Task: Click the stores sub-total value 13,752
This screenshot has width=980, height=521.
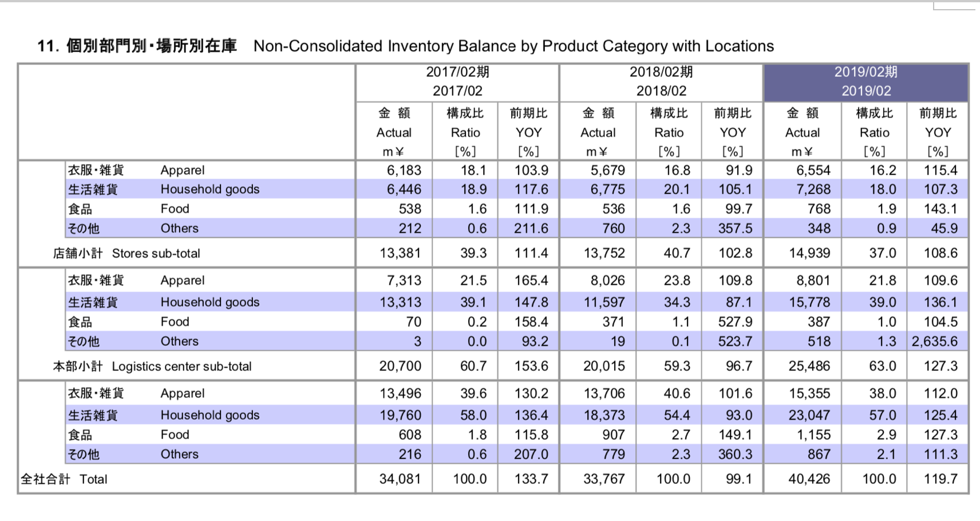Action: point(604,253)
